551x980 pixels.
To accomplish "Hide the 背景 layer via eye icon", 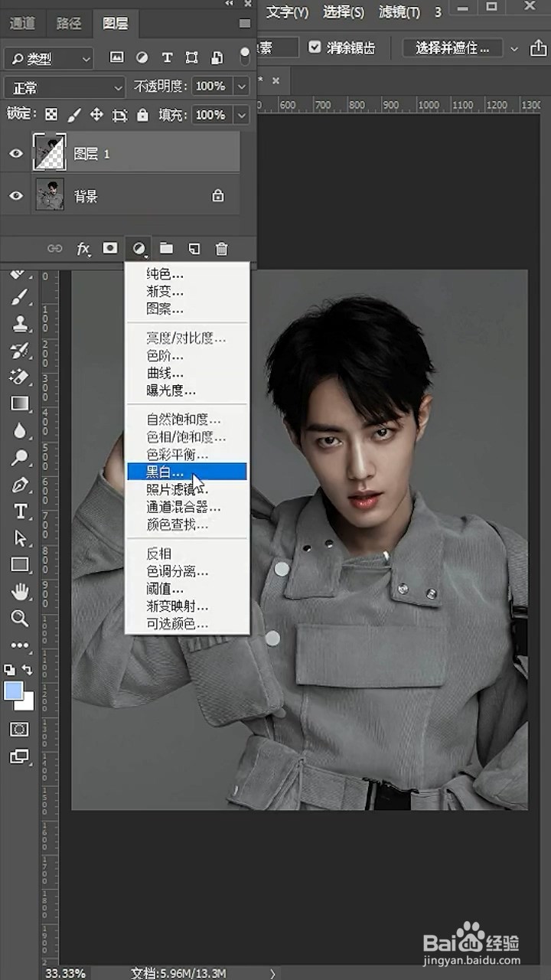I will coord(16,196).
